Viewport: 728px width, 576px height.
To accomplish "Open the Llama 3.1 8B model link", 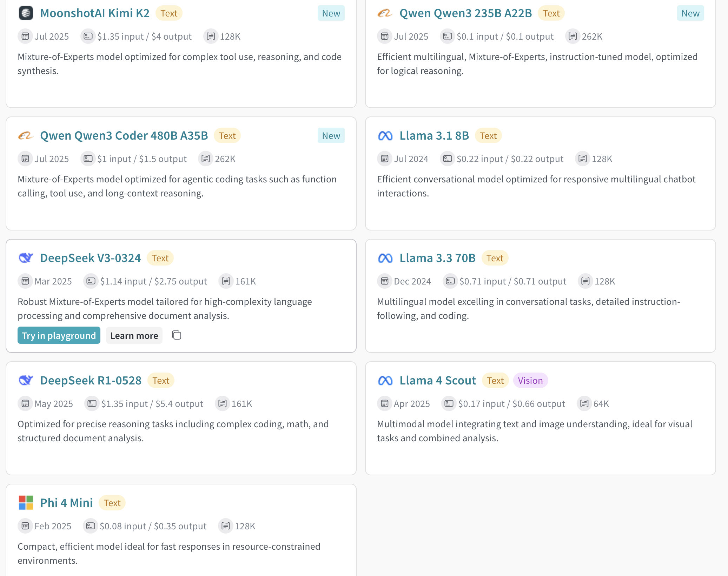I will tap(434, 136).
